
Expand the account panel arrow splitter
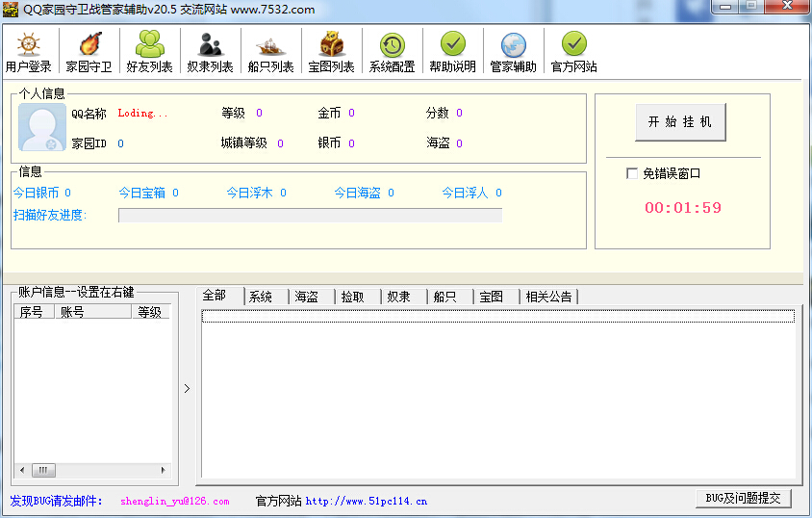187,388
